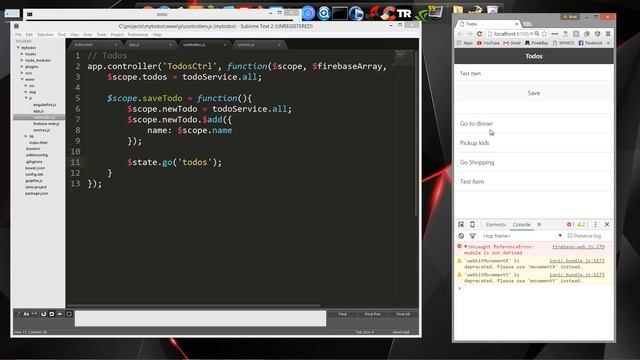Show more DevTools tabs via the chevron
The width and height of the screenshot is (640, 360).
(539, 224)
